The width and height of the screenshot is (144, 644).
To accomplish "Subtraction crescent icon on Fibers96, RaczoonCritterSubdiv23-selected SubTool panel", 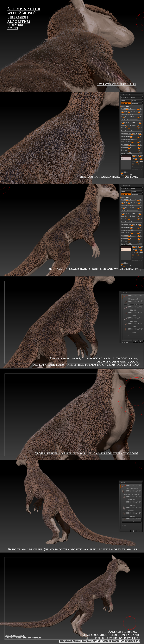I will point(132,312).
